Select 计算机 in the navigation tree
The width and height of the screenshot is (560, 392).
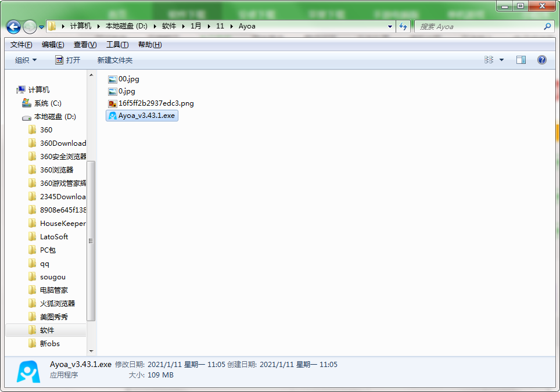33,89
